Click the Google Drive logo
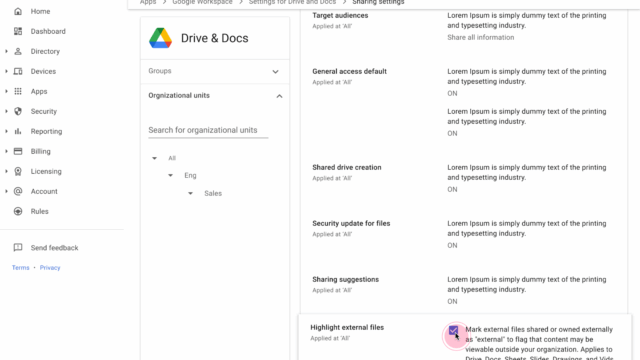This screenshot has height=360, width=640. pos(160,38)
